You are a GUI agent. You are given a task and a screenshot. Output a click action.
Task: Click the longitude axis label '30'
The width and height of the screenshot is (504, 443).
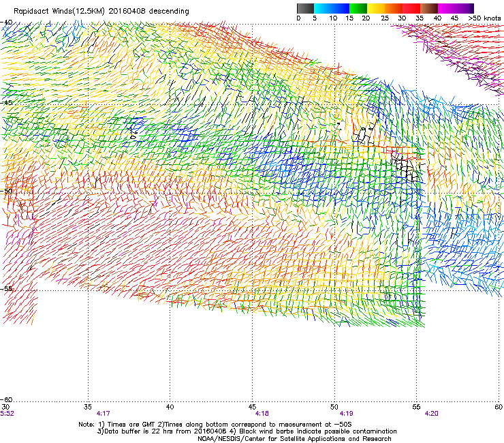click(5, 407)
